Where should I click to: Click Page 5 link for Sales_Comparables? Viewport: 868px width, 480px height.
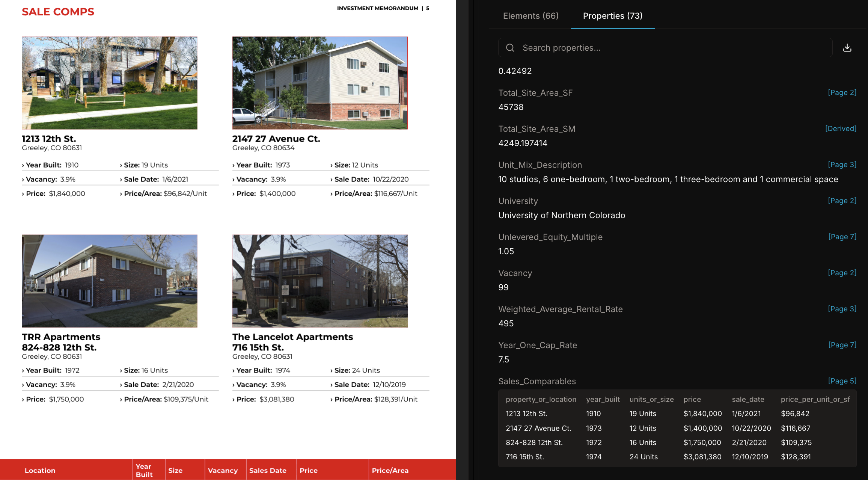(842, 381)
